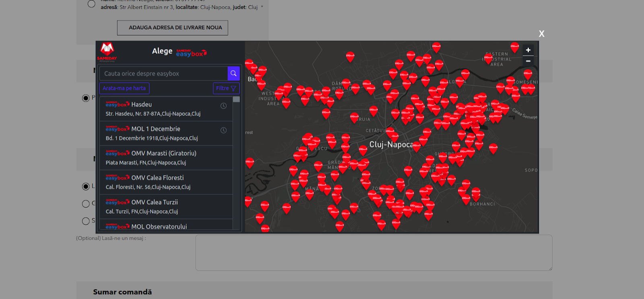Click the Arata-ma pe harta button
Screen dimensions: 644x299
[124, 88]
